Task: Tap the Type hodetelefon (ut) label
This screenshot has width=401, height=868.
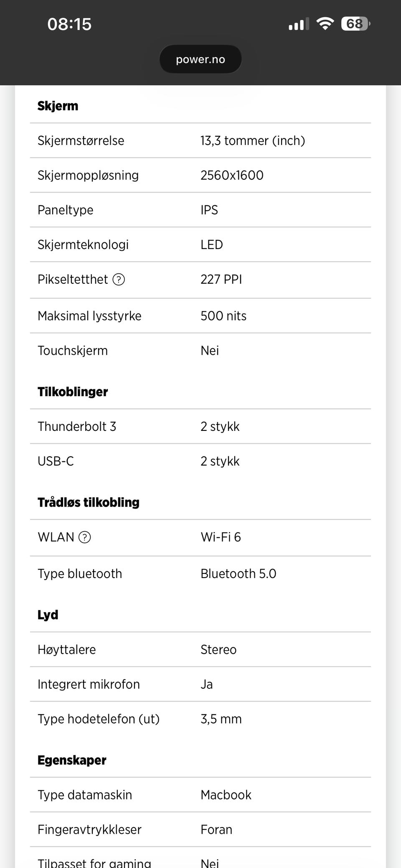Action: pyautogui.click(x=99, y=719)
